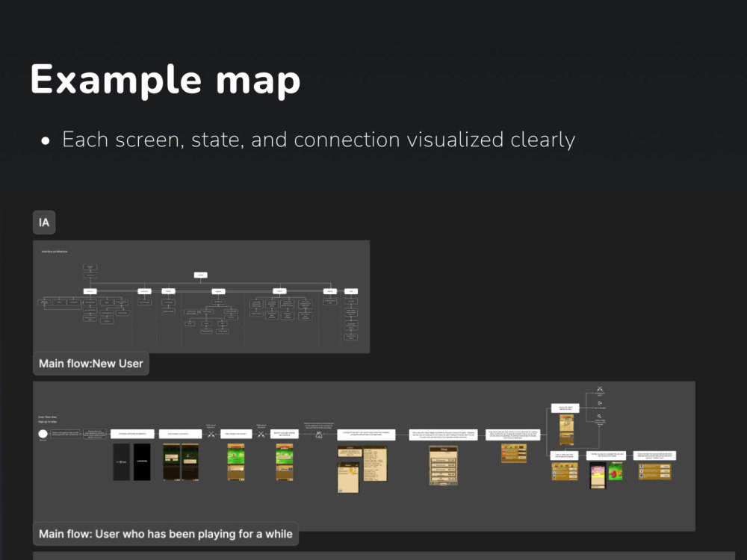Open the green strawberry screen thumbnail

[x=615, y=471]
